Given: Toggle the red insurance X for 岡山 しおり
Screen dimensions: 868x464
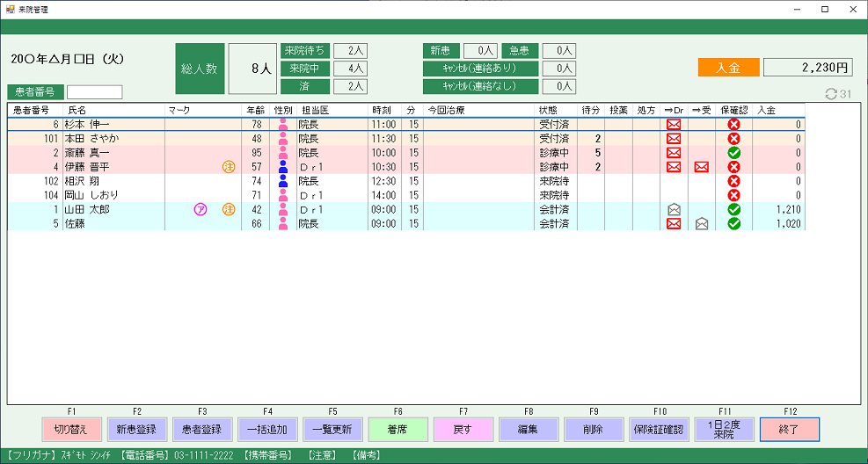Looking at the screenshot, I should (x=733, y=195).
